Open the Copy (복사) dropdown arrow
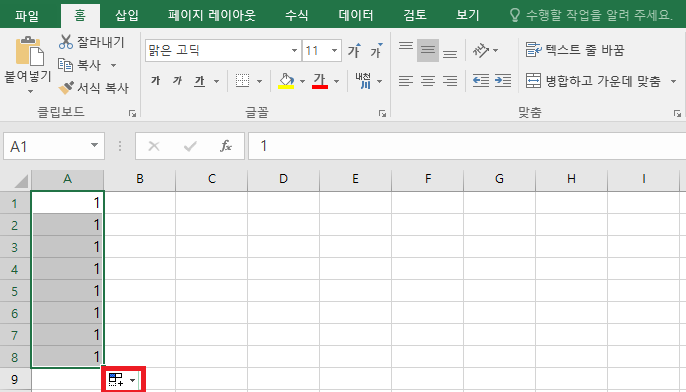Image resolution: width=686 pixels, height=392 pixels. click(x=113, y=66)
